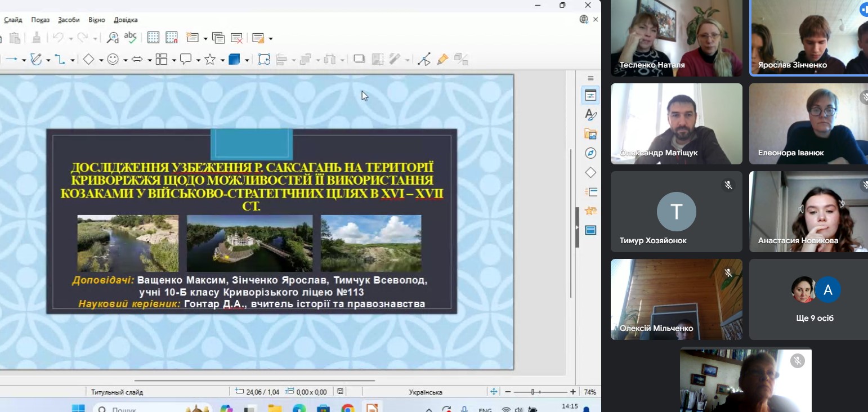This screenshot has width=868, height=412.
Task: Click the zoom in plus button
Action: (x=573, y=392)
